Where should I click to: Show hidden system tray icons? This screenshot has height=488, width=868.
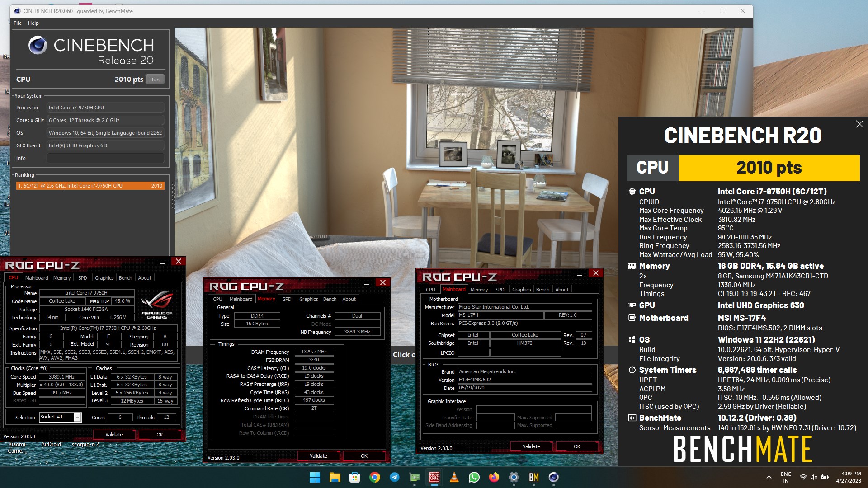pyautogui.click(x=769, y=477)
